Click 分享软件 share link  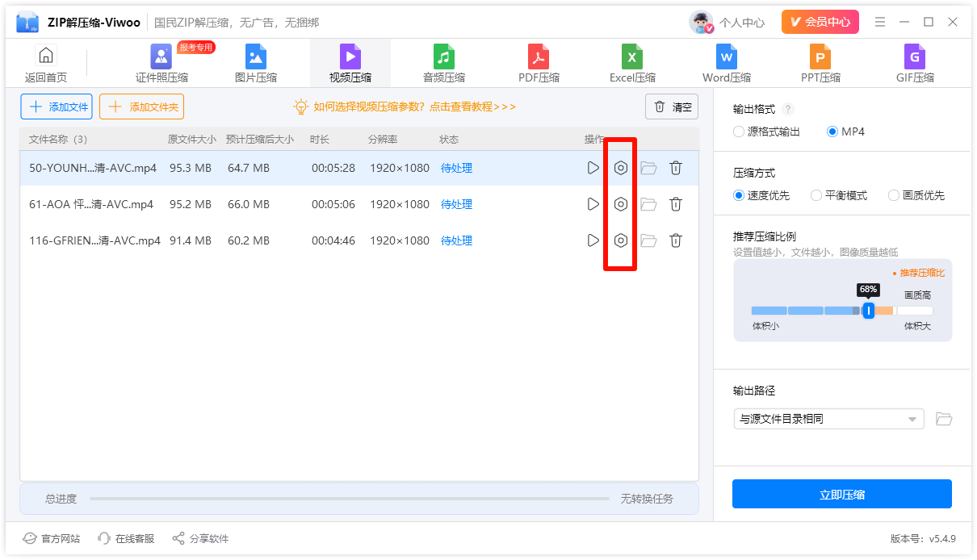click(x=200, y=538)
